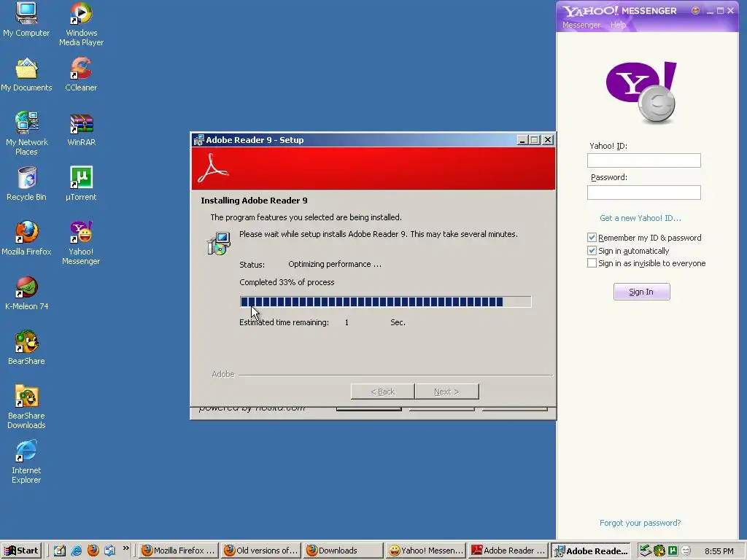The image size is (747, 560).
Task: Click 'Installing Adobe Reader 9' heading
Action: click(254, 201)
